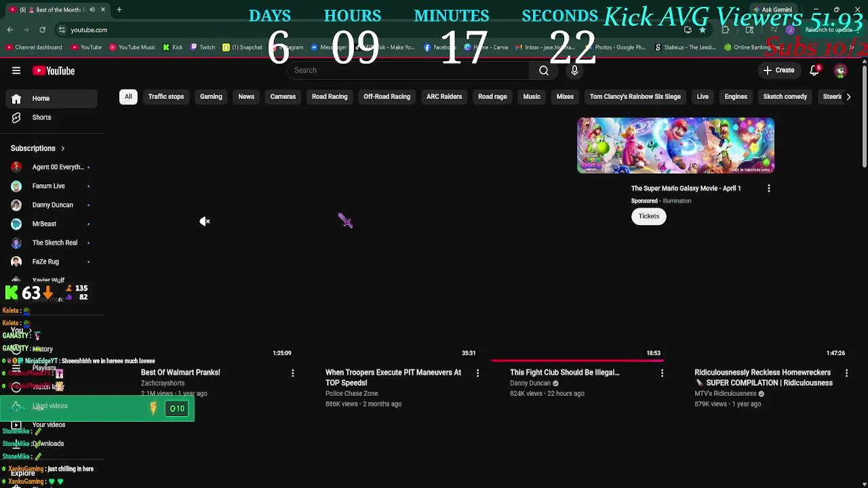Screen dimensions: 868x488
Task: Open FaZe Rug subscription
Action: pyautogui.click(x=52, y=262)
